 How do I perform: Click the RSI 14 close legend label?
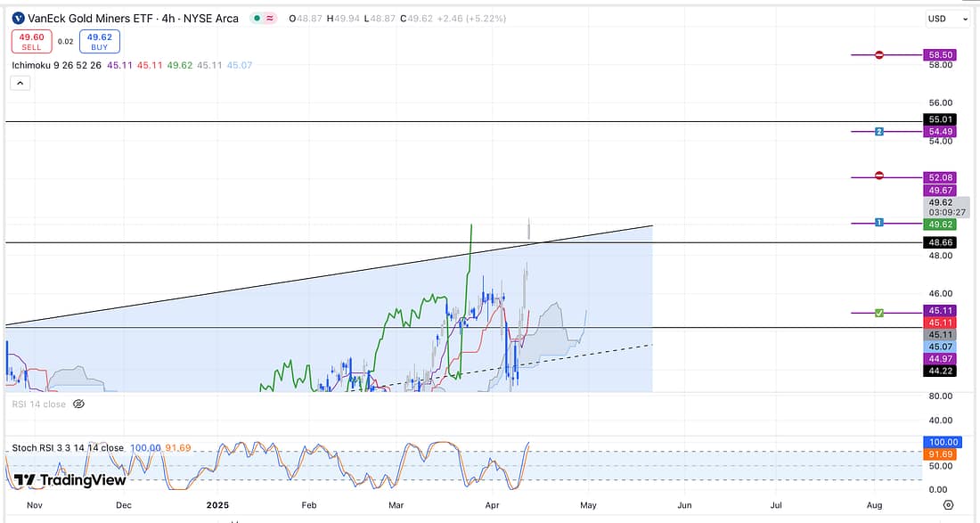click(x=37, y=404)
